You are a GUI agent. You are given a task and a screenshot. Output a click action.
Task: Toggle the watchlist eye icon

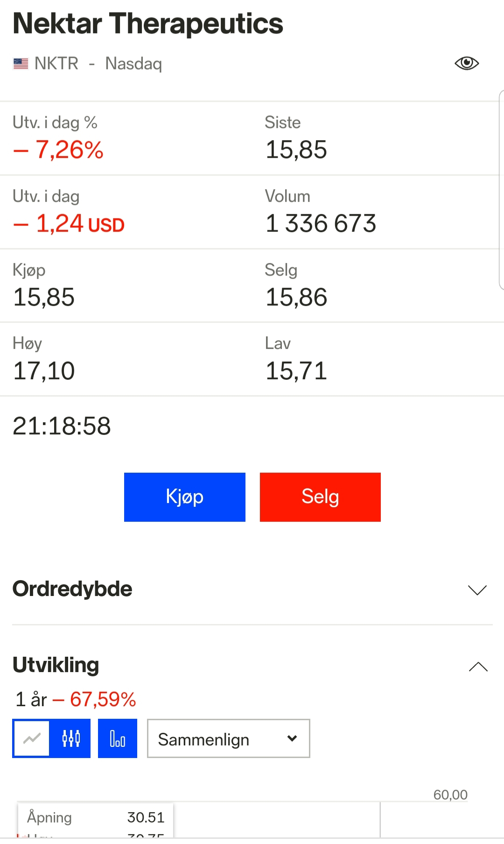click(x=467, y=63)
